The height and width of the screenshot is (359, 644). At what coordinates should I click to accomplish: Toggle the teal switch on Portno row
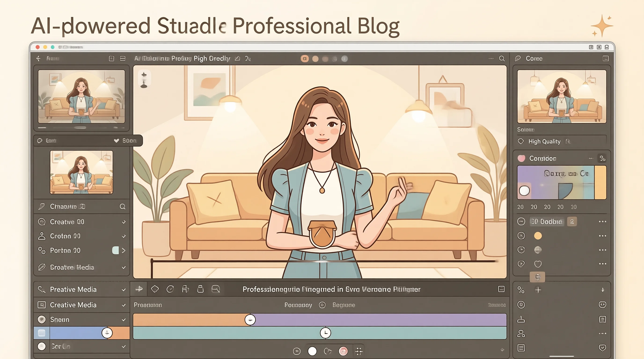point(116,250)
